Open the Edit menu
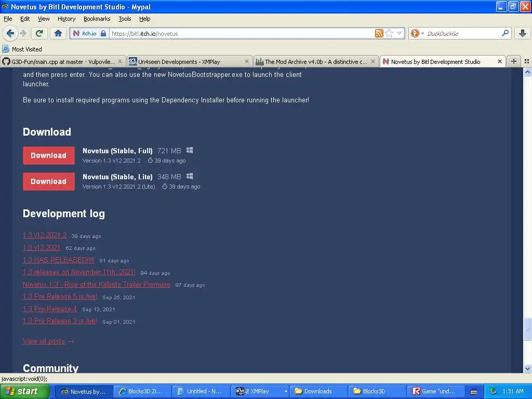Viewport: 532px width, 399px height. coord(25,19)
